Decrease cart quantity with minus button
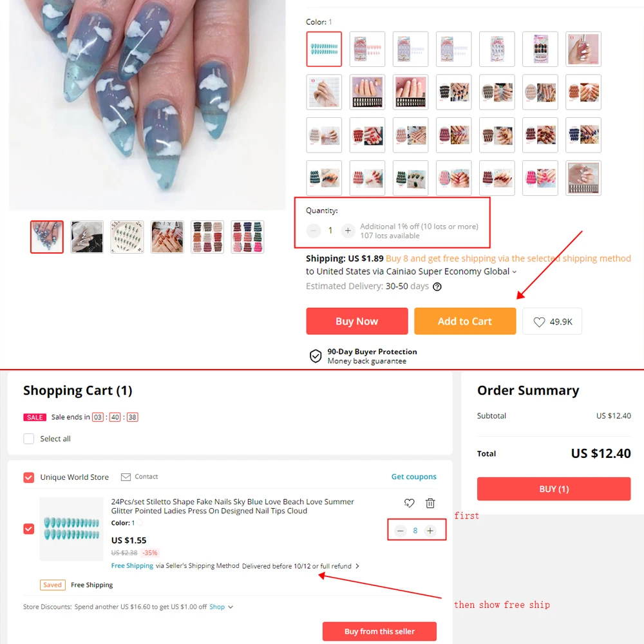 click(x=400, y=531)
